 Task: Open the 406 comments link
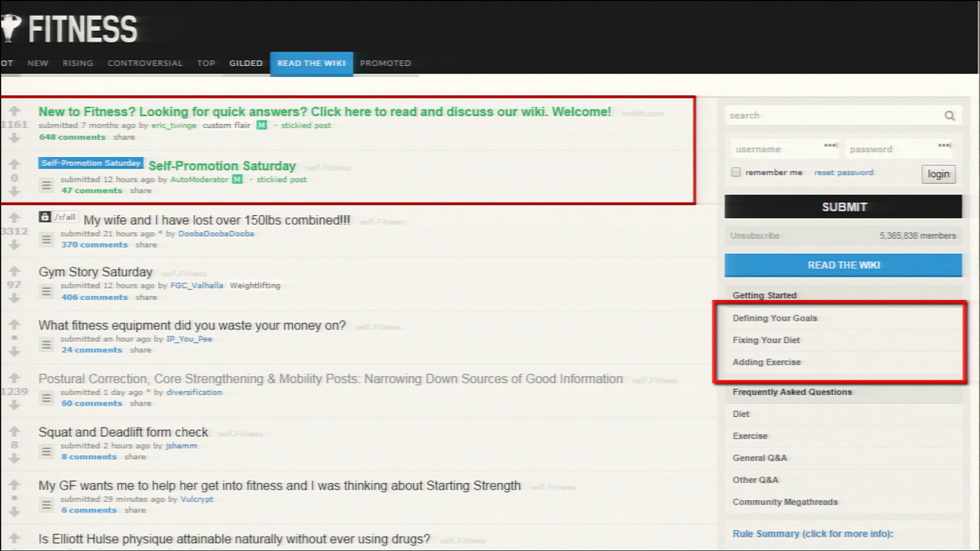[x=94, y=298]
